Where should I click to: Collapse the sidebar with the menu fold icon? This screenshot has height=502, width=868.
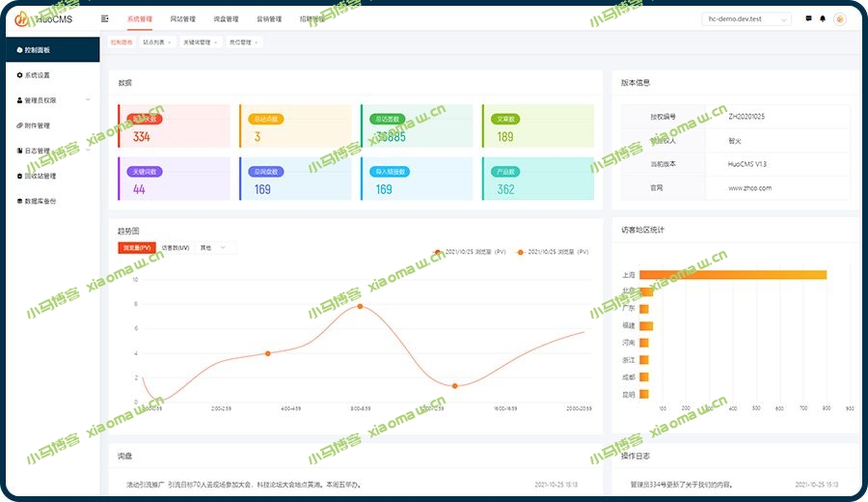pyautogui.click(x=104, y=19)
